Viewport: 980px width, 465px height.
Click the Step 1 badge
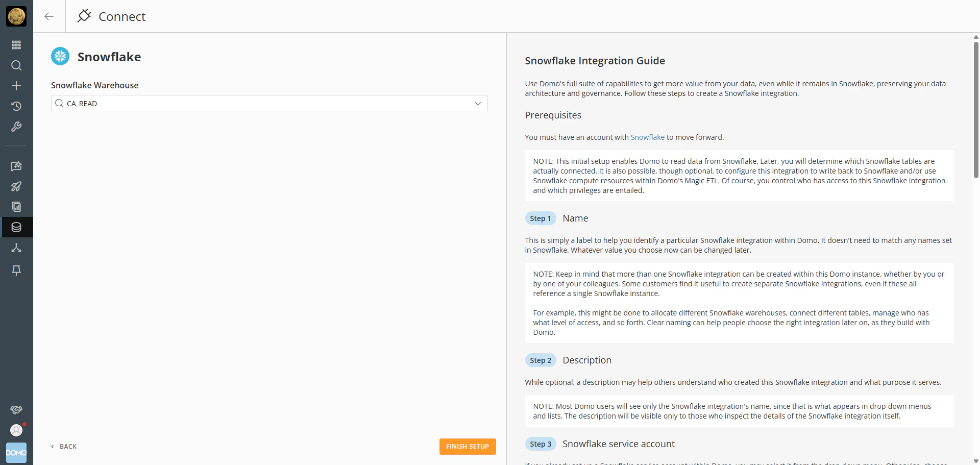pyautogui.click(x=541, y=218)
